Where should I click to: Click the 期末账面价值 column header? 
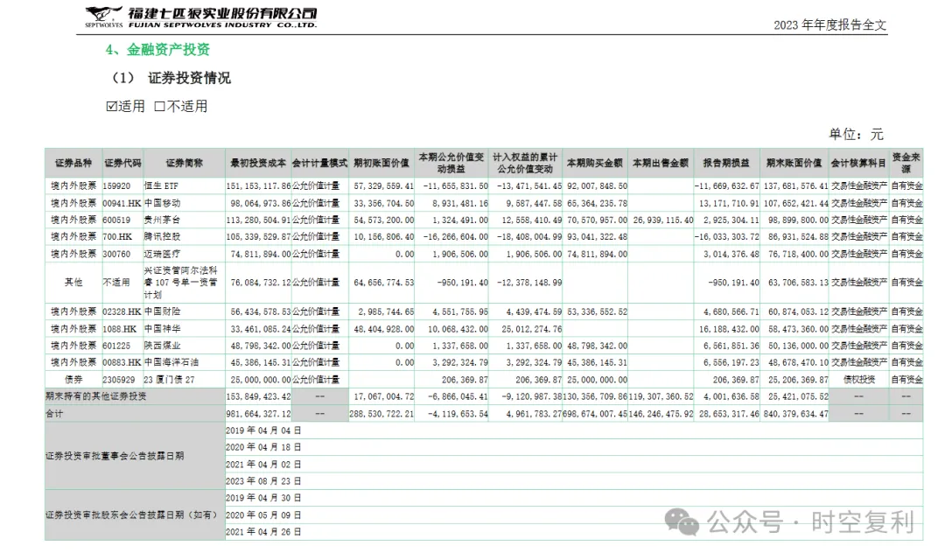pos(794,163)
